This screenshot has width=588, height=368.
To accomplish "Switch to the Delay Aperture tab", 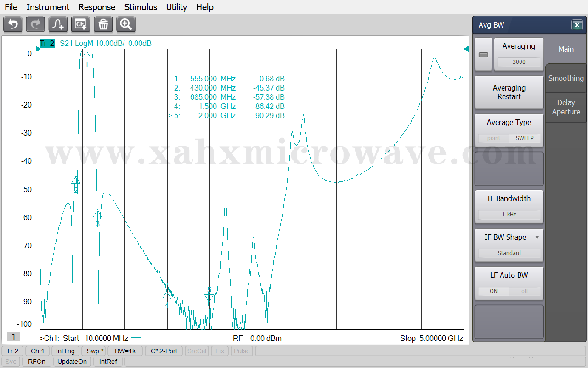I will click(566, 107).
